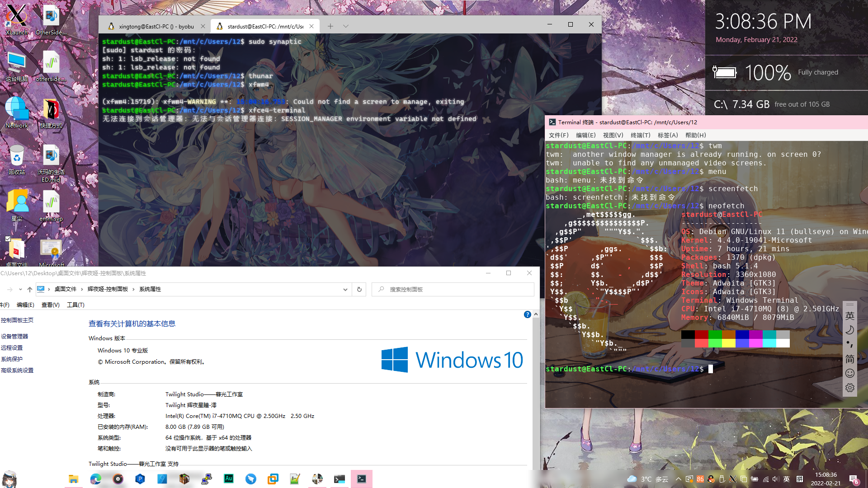Click emoji smiley on IME floating toolbar
The height and width of the screenshot is (488, 868).
850,373
